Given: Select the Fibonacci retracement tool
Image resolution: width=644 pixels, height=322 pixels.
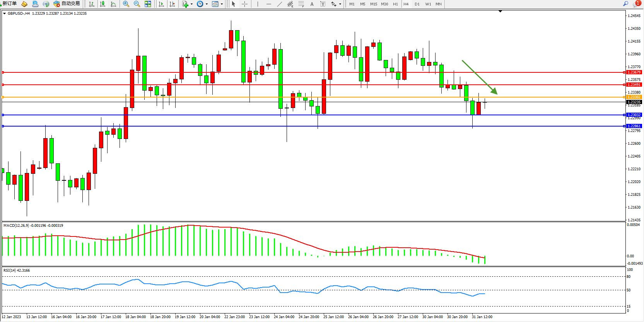Looking at the screenshot, I should 301,4.
